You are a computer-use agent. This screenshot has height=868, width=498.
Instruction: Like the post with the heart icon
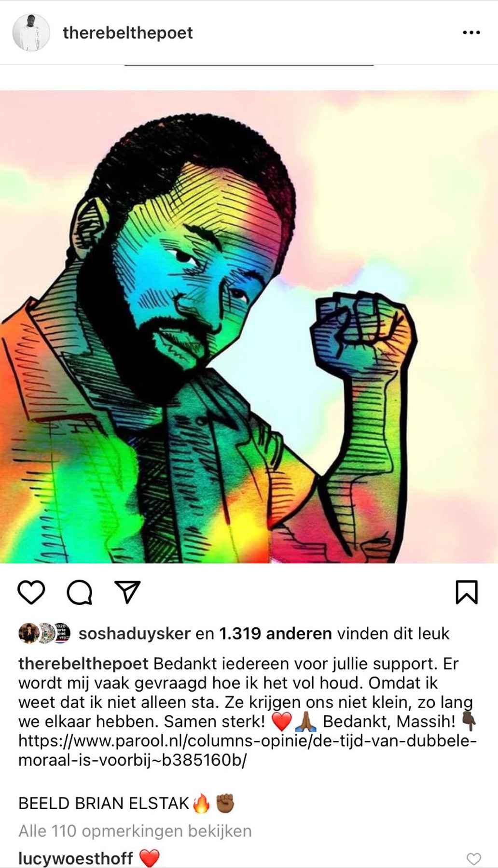31,592
